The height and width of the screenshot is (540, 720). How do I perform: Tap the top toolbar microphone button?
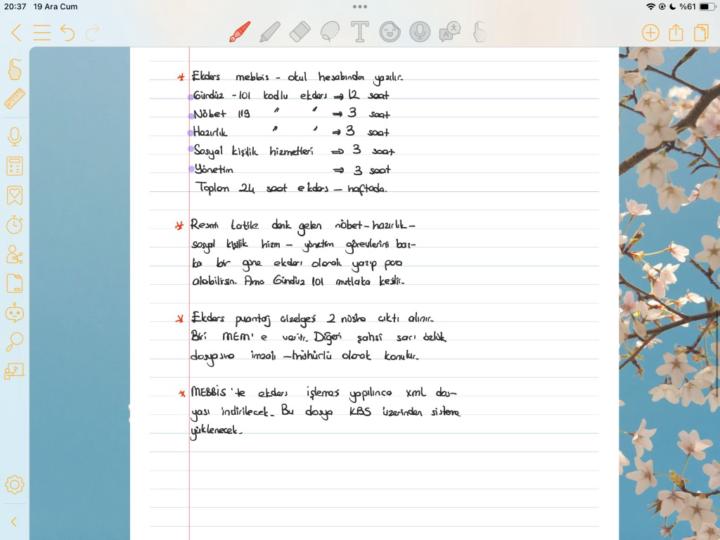pos(420,32)
